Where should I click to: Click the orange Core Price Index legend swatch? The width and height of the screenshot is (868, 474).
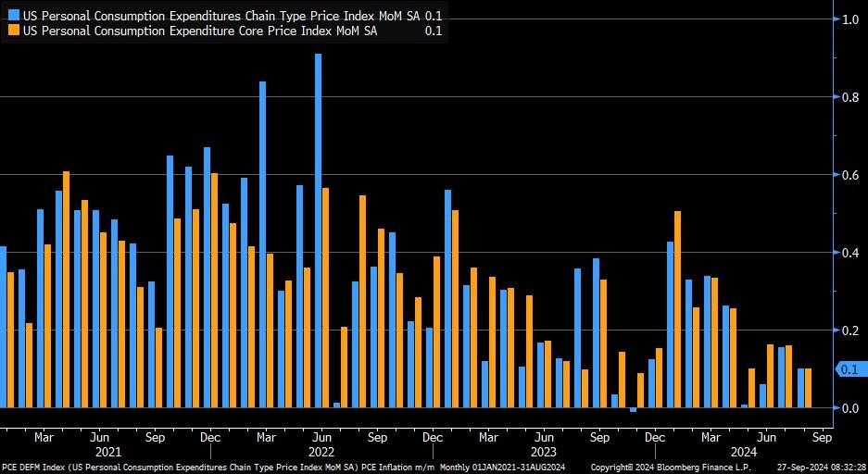12,31
